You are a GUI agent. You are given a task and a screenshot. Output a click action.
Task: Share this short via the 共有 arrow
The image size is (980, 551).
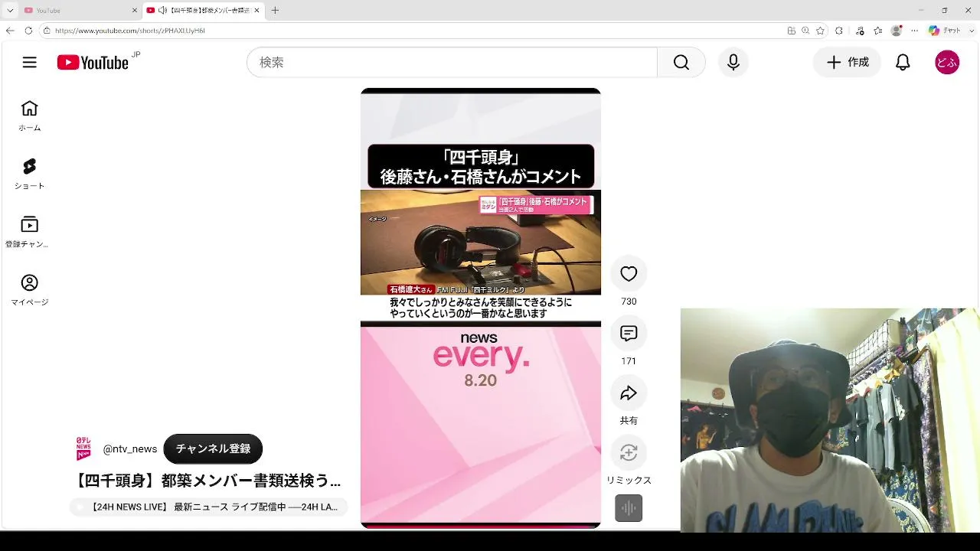[x=629, y=393]
